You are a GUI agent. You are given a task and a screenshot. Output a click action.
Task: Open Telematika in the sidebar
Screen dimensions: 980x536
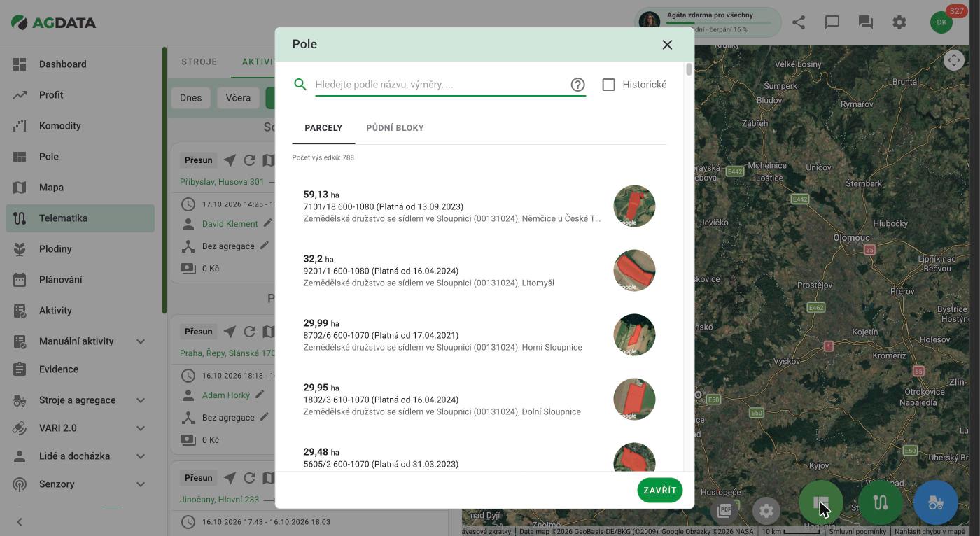(80, 218)
